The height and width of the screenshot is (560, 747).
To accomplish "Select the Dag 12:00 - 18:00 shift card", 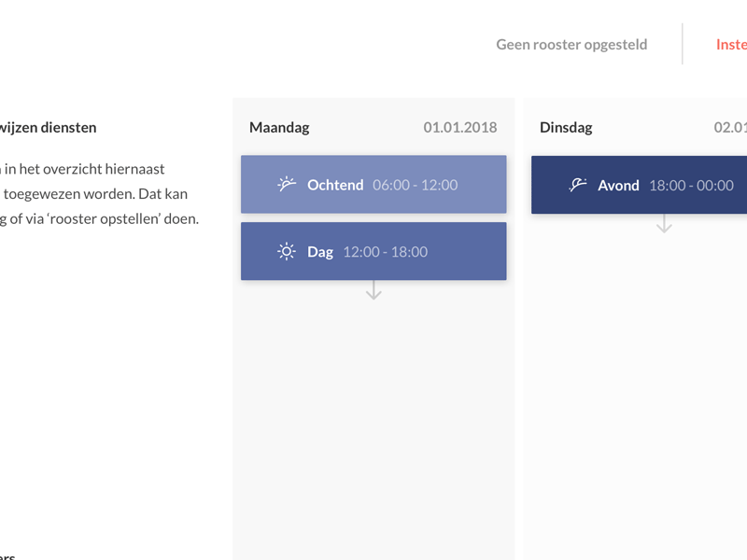I will (373, 251).
